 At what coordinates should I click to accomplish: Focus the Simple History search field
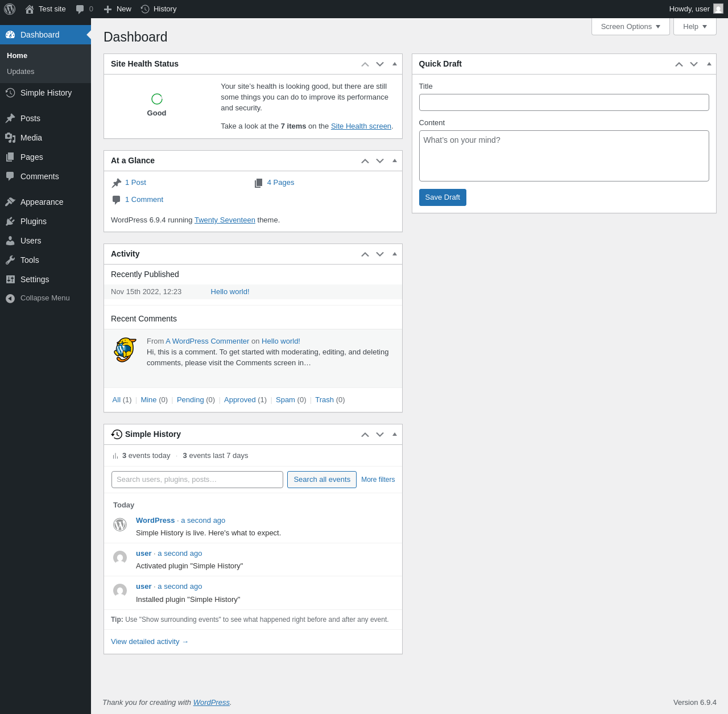tap(197, 480)
